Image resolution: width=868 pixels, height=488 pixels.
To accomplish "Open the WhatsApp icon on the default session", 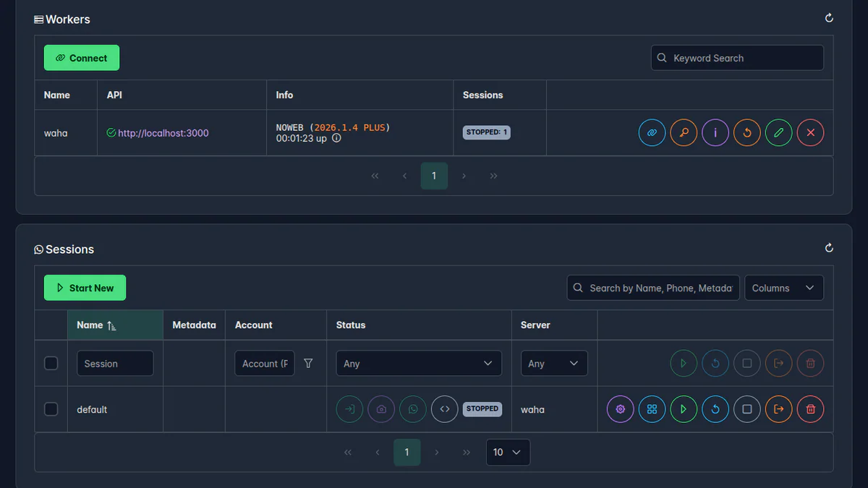I will pos(413,408).
